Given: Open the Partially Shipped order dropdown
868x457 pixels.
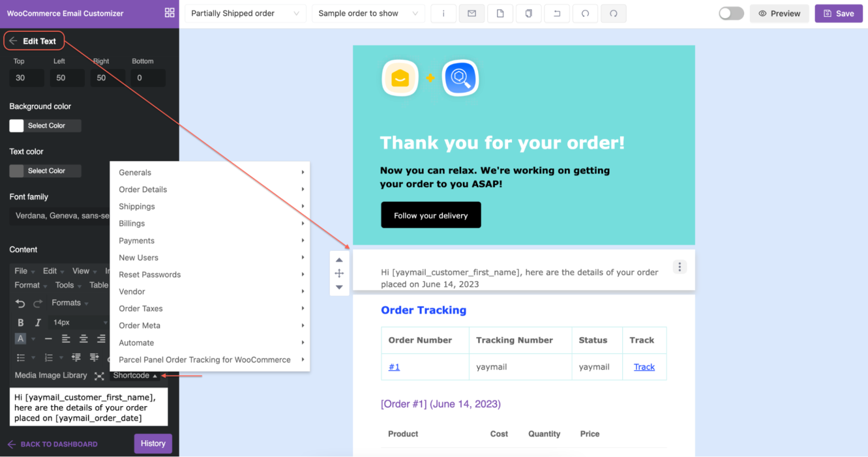Looking at the screenshot, I should point(245,13).
